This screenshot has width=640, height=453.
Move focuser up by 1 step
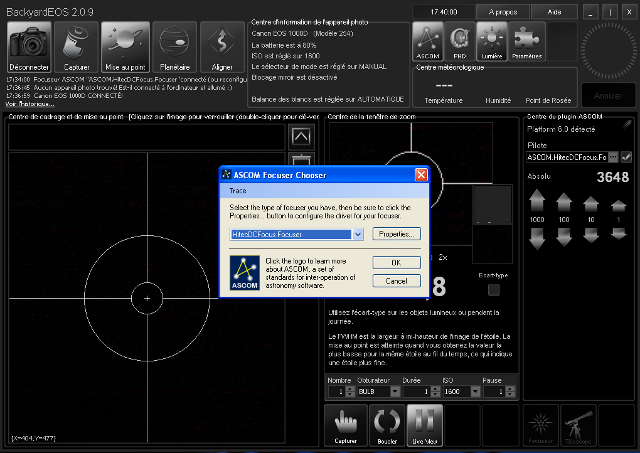pyautogui.click(x=618, y=205)
